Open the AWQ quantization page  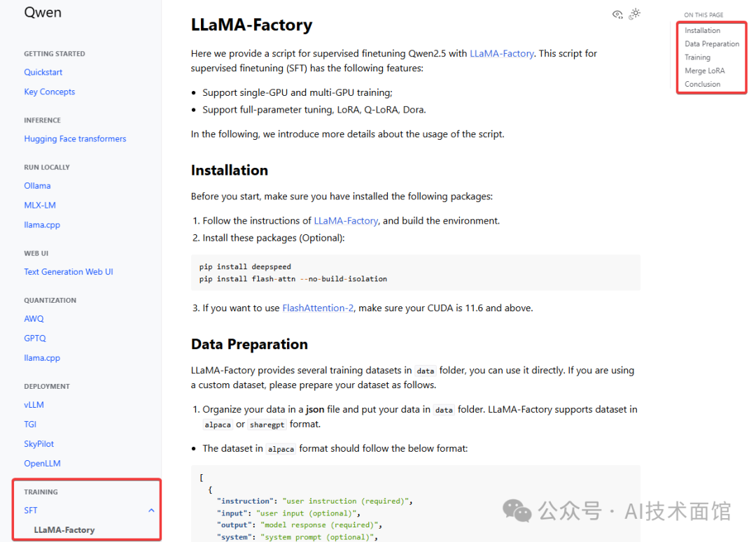(34, 319)
